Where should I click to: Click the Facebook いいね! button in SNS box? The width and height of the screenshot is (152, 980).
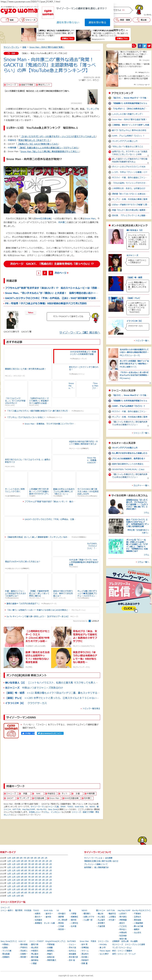(x=27, y=733)
